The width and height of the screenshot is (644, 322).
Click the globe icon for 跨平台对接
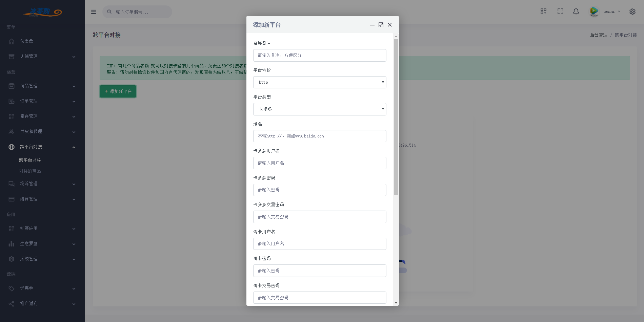pyautogui.click(x=12, y=147)
